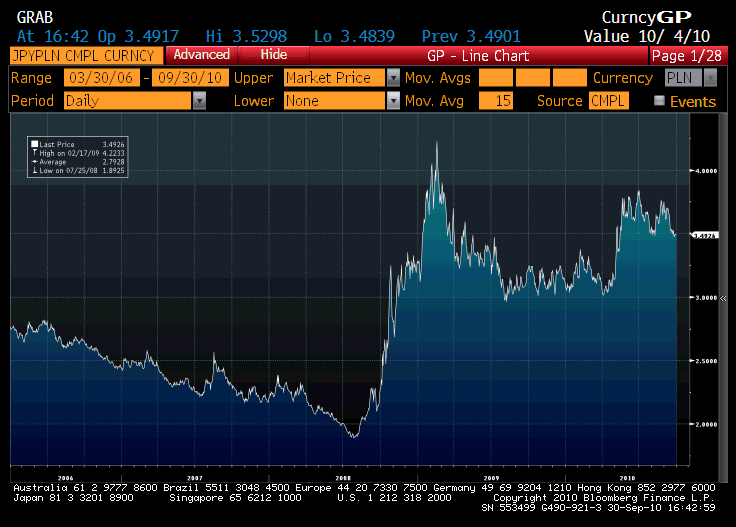736x527 pixels.
Task: Click the Last Price legend swatch
Action: [35, 144]
